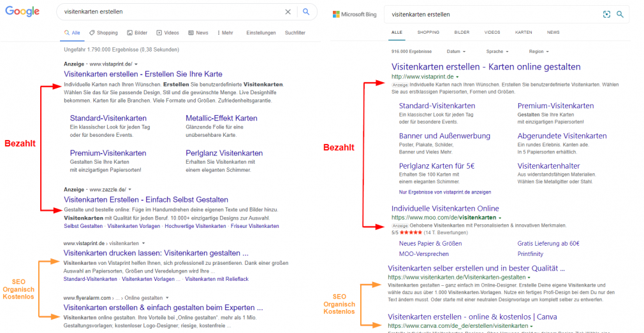
Task: Click 'Nur Ergebnisse von vistaprint.de anzeigen'
Action: tap(445, 192)
